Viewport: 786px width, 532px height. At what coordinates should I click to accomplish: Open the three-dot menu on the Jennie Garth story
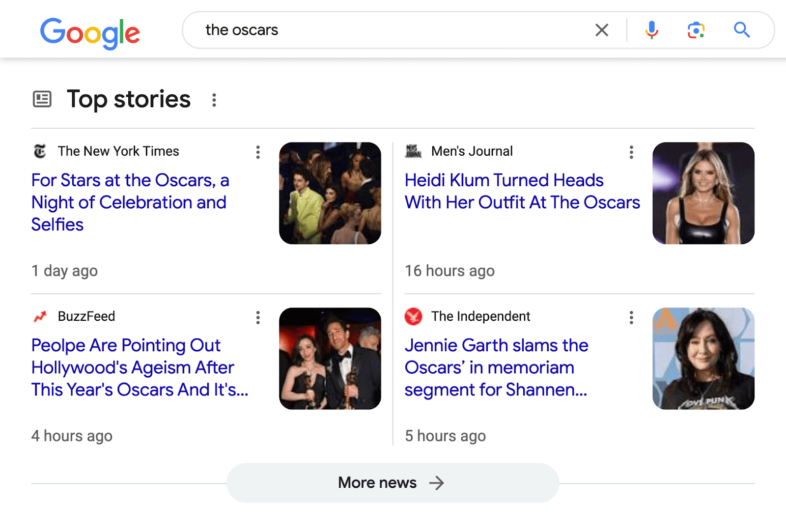pos(631,318)
